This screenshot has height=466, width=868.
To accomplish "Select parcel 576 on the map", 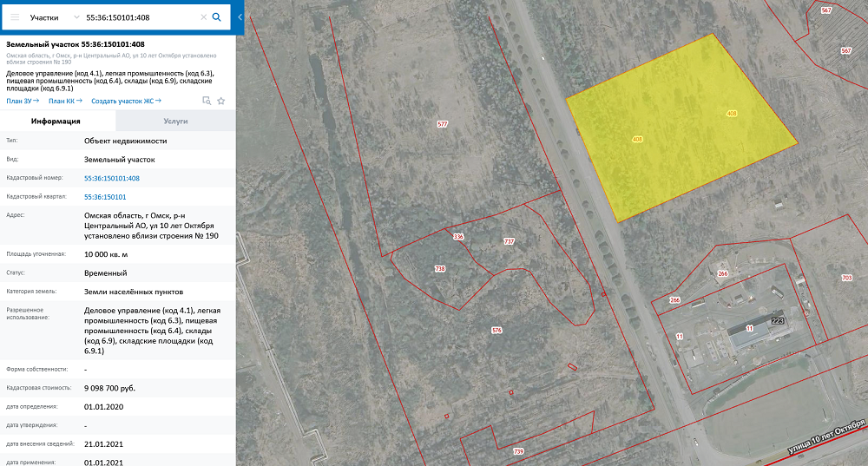I will pyautogui.click(x=496, y=331).
